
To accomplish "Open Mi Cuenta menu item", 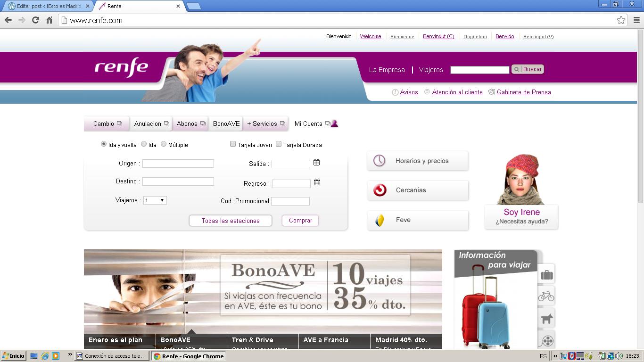I will (308, 123).
